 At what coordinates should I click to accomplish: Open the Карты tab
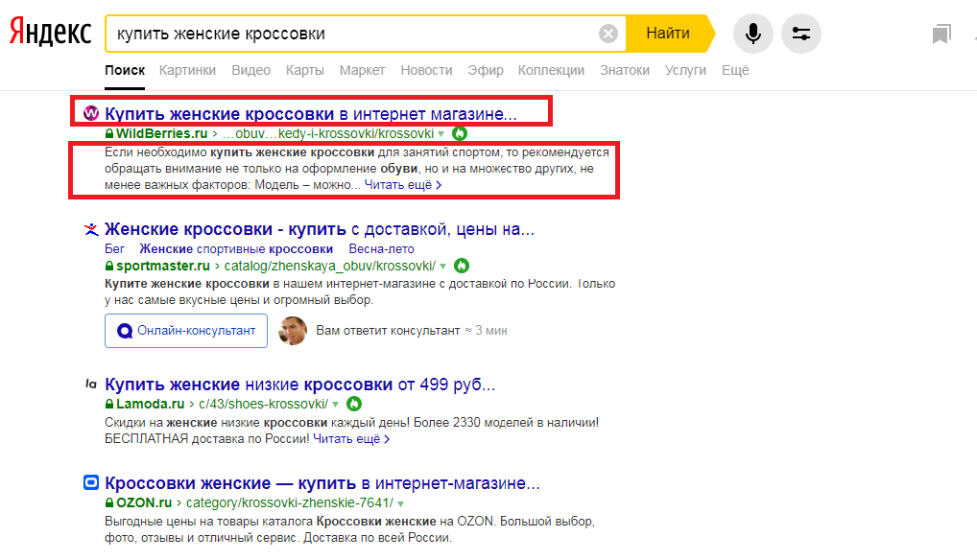304,70
